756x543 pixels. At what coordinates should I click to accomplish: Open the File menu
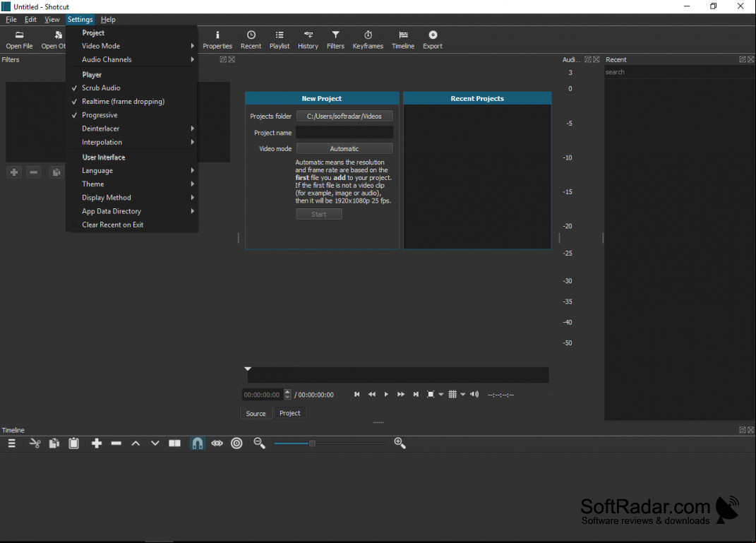point(11,19)
